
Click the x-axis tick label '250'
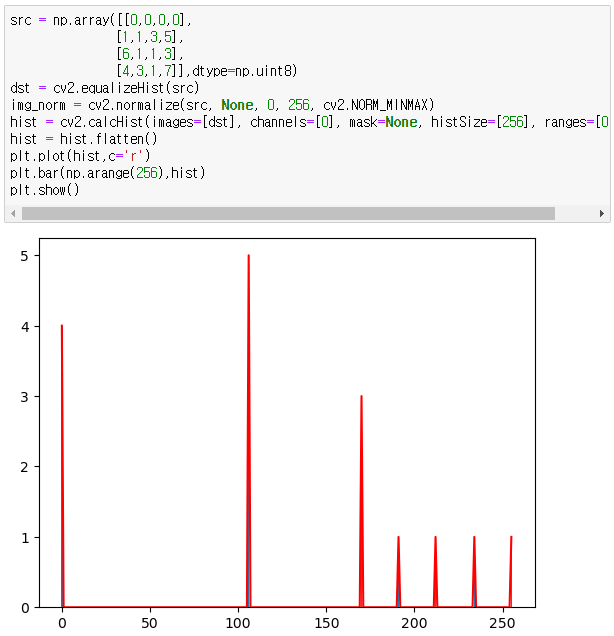[x=502, y=623]
